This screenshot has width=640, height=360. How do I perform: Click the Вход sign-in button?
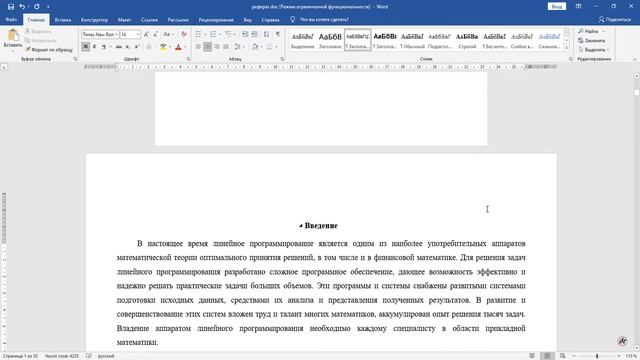click(x=557, y=7)
